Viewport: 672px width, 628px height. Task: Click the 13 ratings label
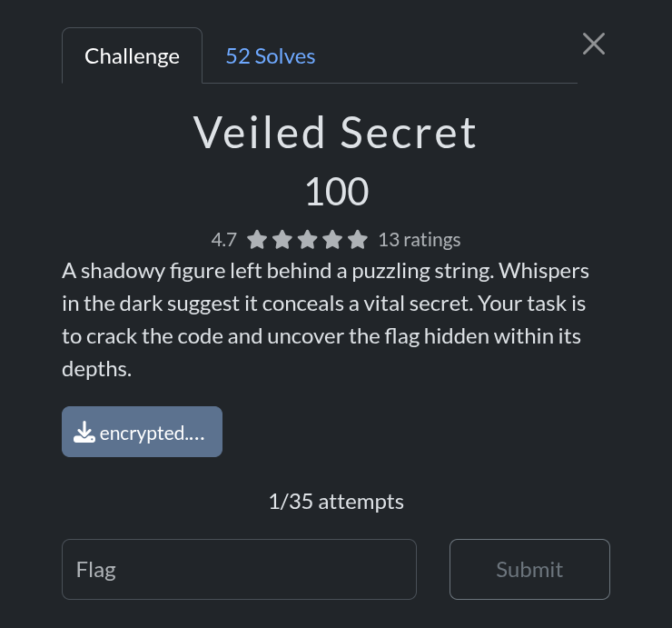pos(420,240)
